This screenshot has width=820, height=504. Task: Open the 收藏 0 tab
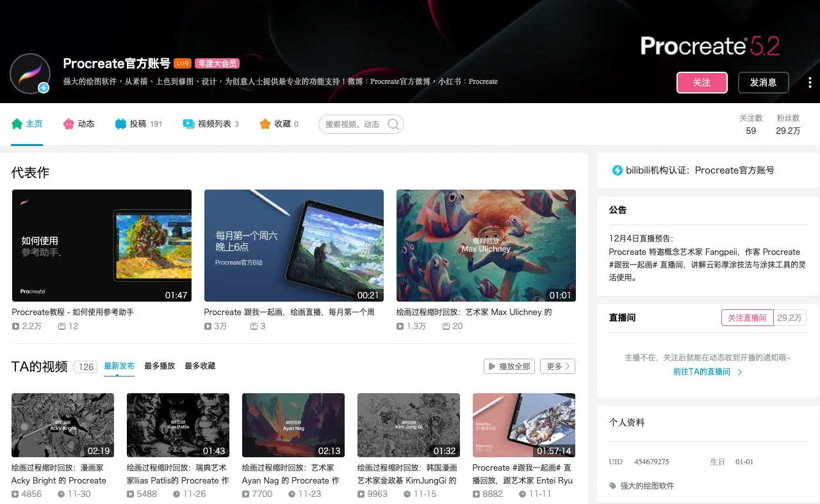279,124
